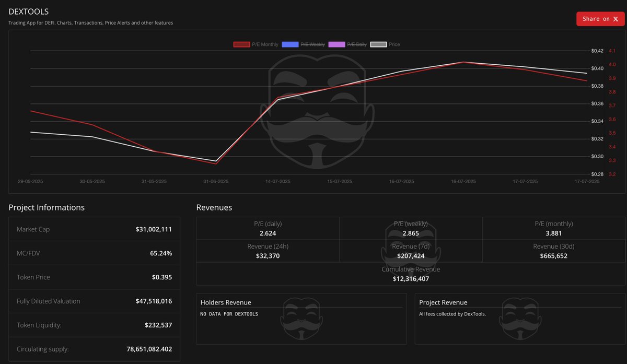
Task: Select Revenue (7d) value $207,424
Action: tap(411, 256)
